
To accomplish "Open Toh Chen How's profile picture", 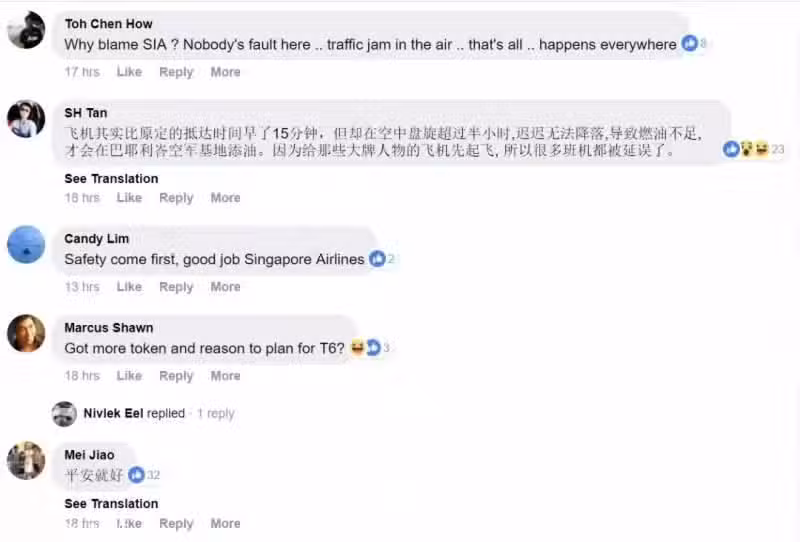I will pos(26,30).
